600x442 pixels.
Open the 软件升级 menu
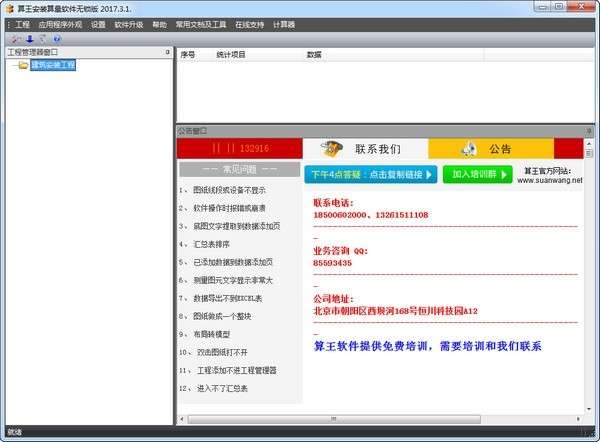(129, 24)
